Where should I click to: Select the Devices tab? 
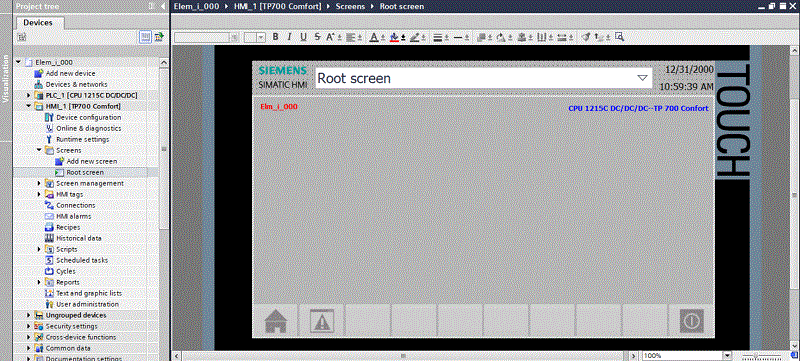[x=38, y=22]
